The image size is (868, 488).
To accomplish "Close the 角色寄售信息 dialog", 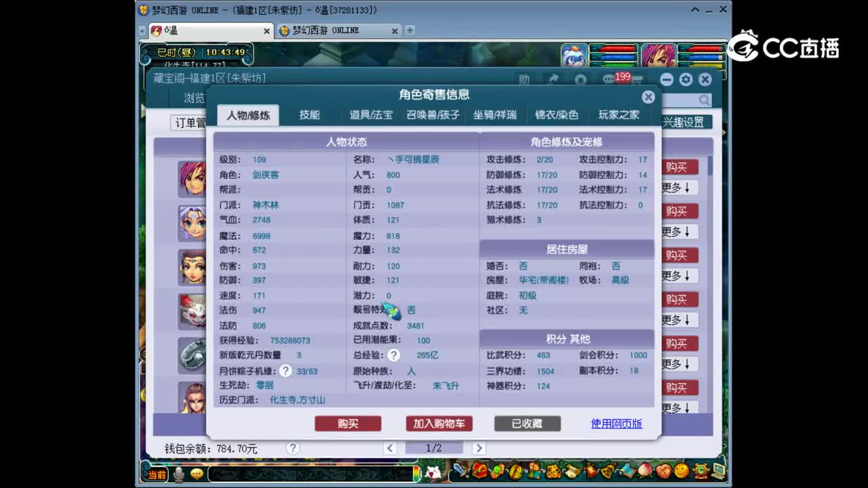I will tap(648, 97).
